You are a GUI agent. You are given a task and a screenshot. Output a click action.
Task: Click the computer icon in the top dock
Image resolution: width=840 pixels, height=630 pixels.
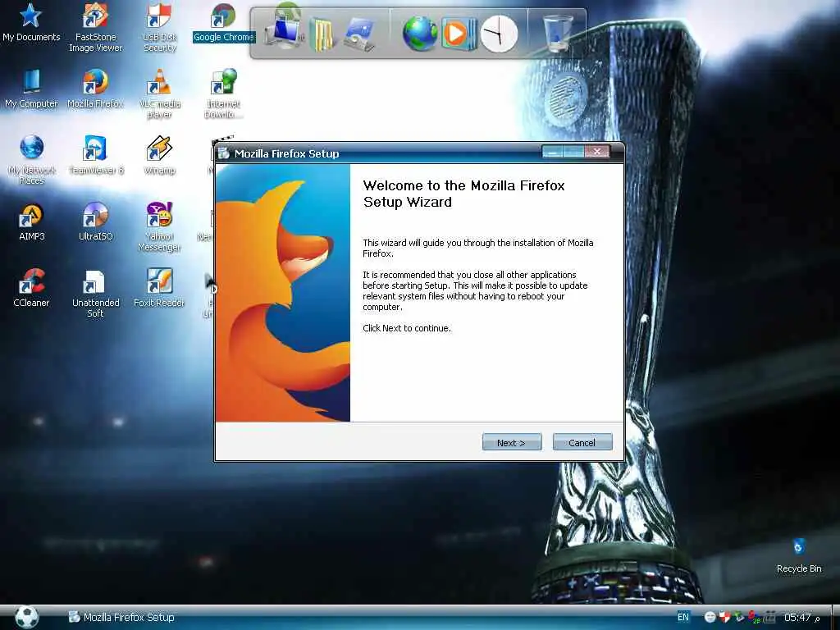284,32
